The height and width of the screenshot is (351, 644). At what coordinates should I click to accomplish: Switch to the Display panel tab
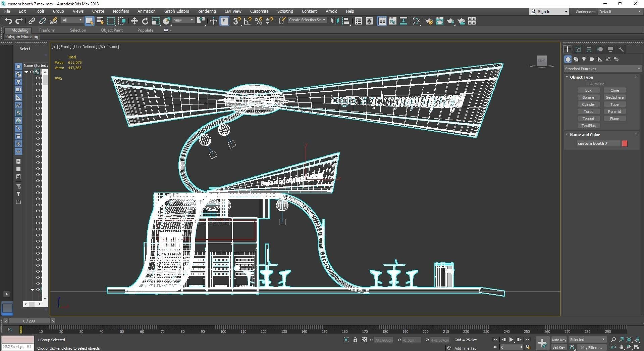coord(610,49)
